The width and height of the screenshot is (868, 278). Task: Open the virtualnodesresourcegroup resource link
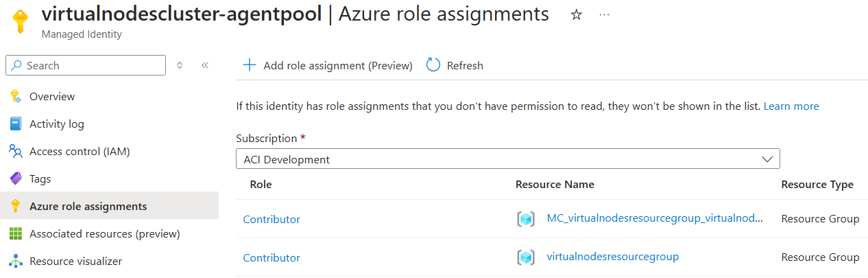pyautogui.click(x=612, y=257)
